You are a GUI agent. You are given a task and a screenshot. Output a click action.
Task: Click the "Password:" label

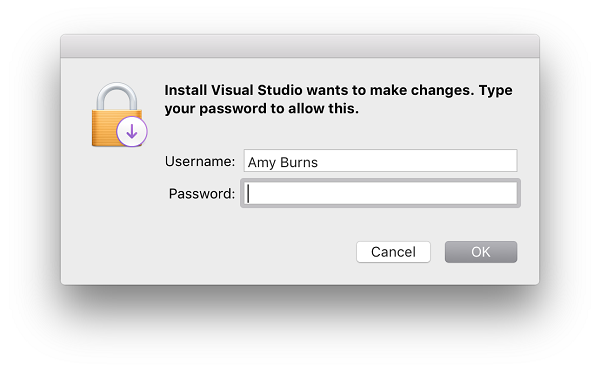coord(202,194)
